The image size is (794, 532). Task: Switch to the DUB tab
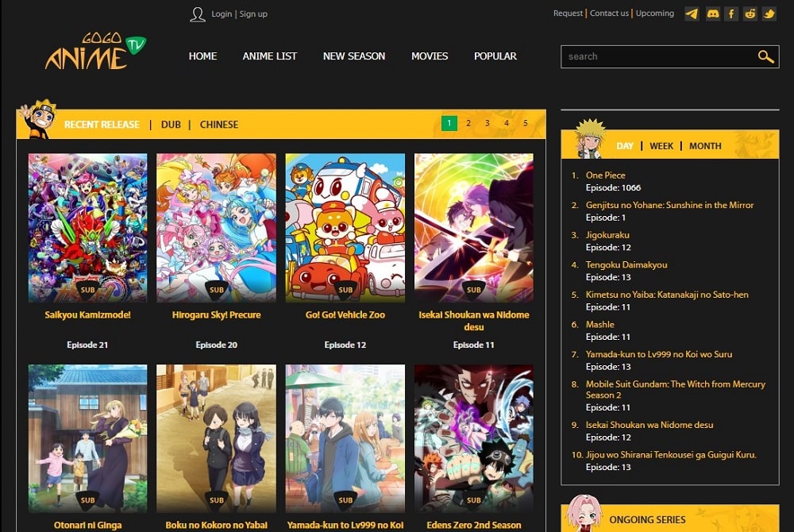(x=171, y=125)
